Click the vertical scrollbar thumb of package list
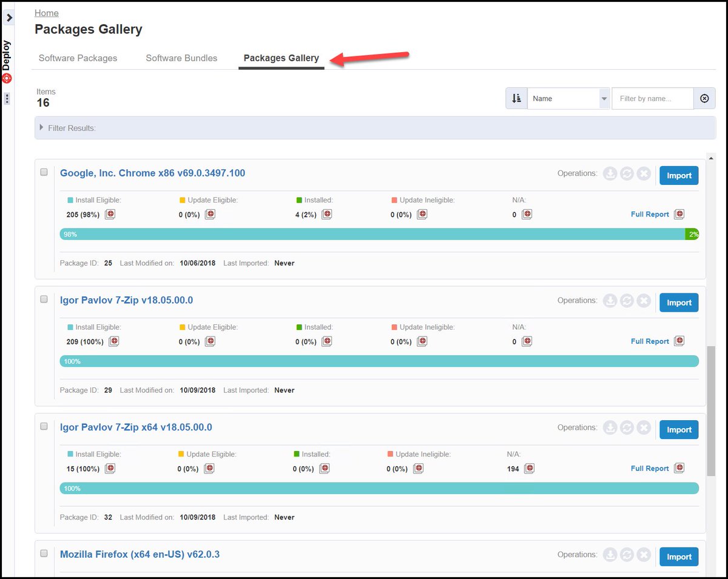 click(711, 411)
